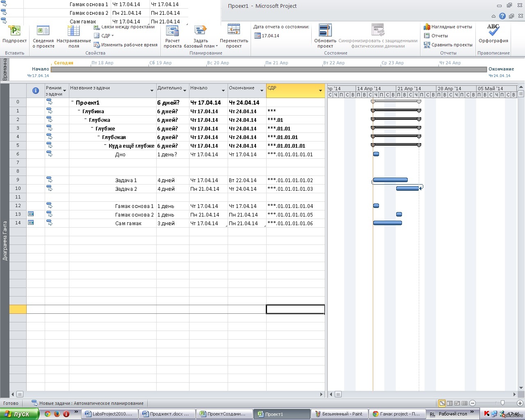Click Обновить проект icon

click(x=325, y=32)
